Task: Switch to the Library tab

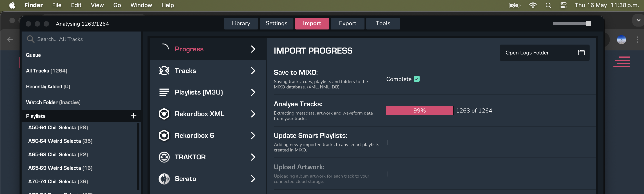Action: click(241, 24)
